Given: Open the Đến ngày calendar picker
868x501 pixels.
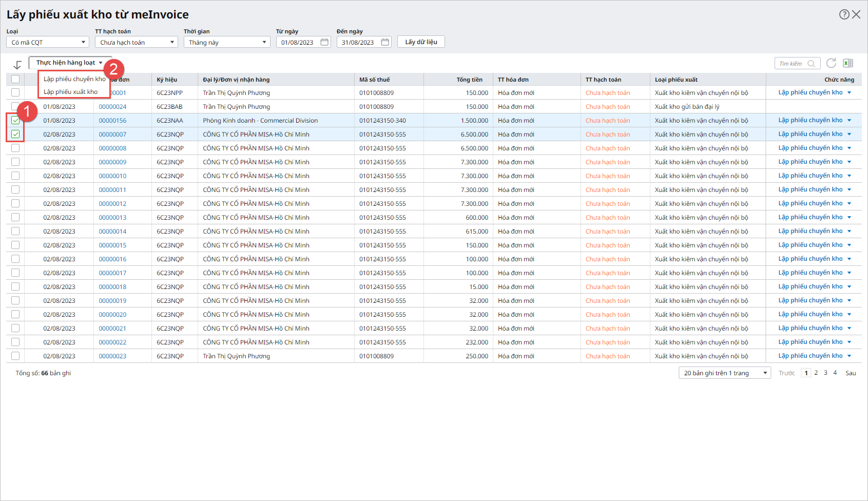Looking at the screenshot, I should (385, 42).
